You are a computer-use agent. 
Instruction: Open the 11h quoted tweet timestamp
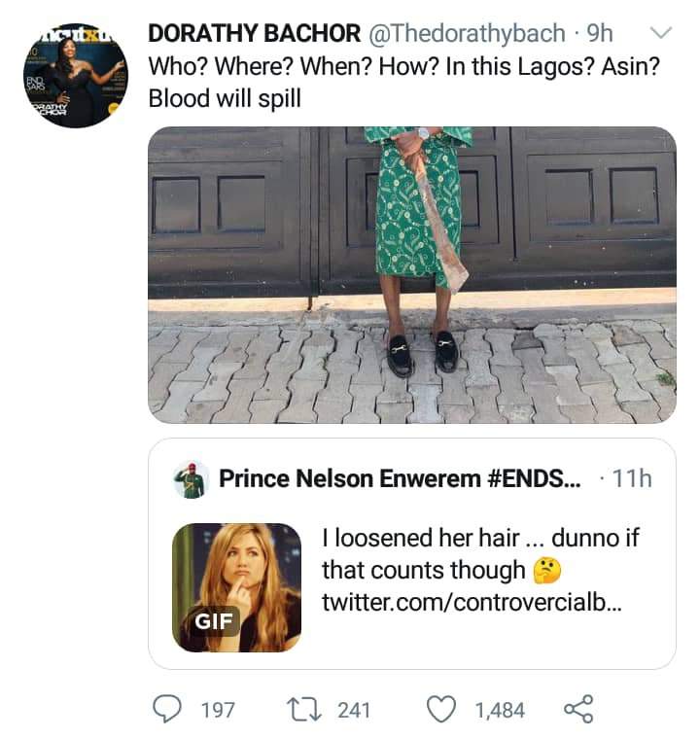632,479
